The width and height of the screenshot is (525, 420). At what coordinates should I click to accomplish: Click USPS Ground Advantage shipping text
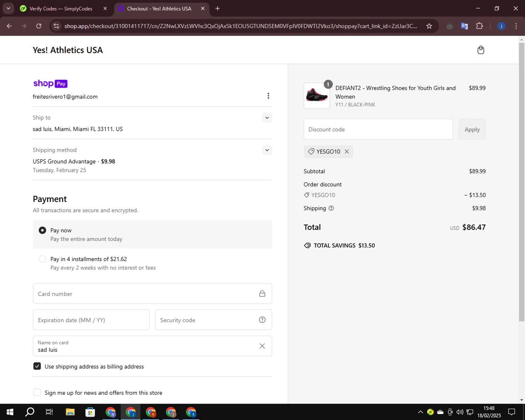pos(64,161)
